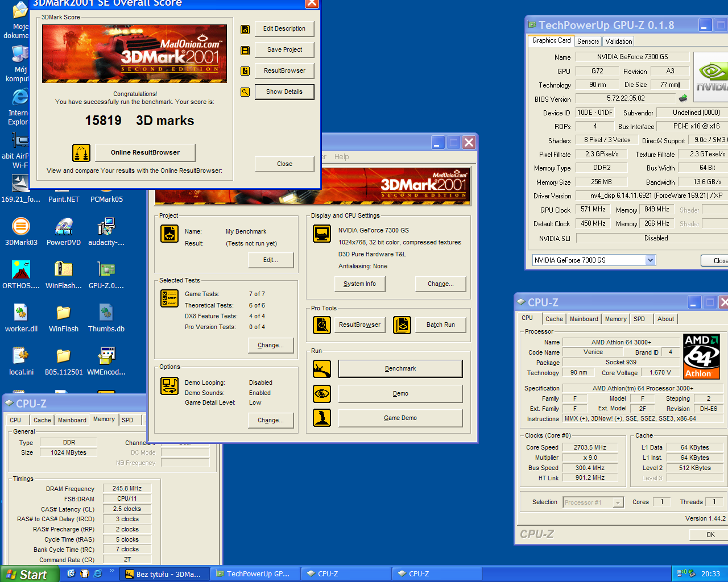728x582 pixels.
Task: Select the Bez tytułu 3DMark taskbar button
Action: (164, 574)
